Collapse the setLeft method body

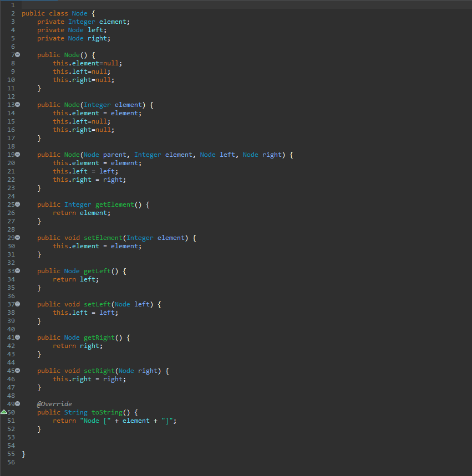point(17,304)
